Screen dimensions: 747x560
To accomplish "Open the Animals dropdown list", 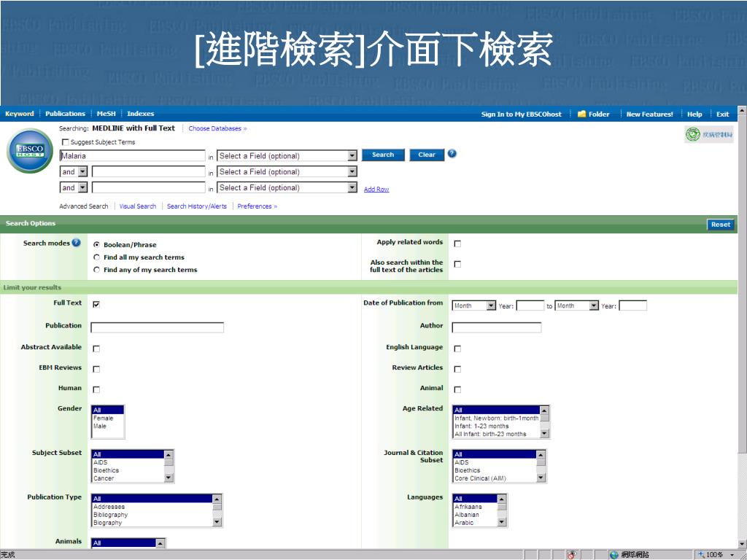I will pyautogui.click(x=128, y=542).
